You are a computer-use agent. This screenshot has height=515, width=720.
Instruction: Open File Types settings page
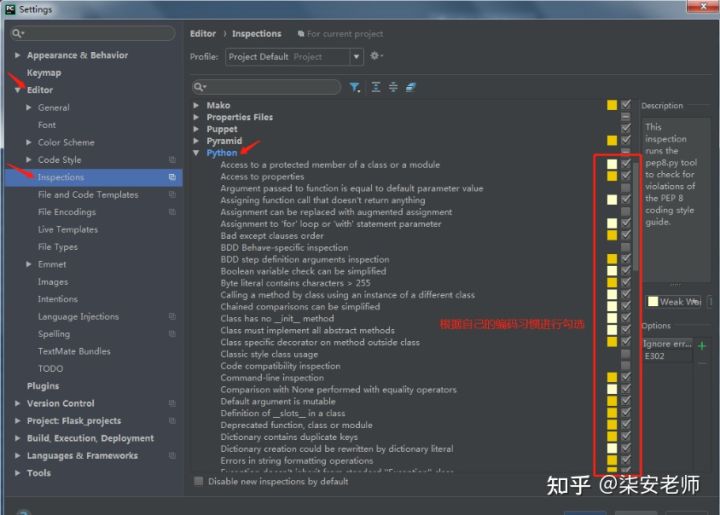[58, 247]
